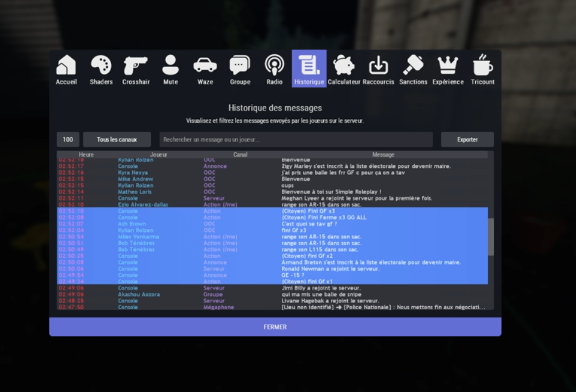Screen dimensions: 576x392
Task: Click the Exporter button
Action: point(467,140)
